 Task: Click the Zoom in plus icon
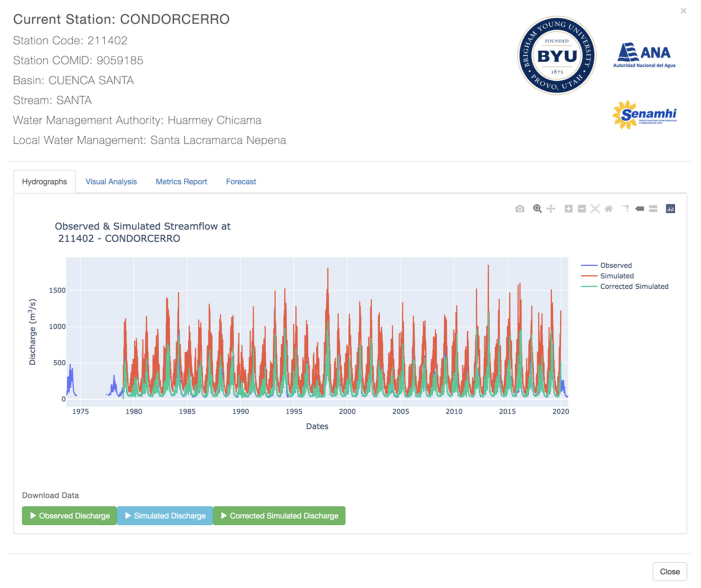coord(568,209)
